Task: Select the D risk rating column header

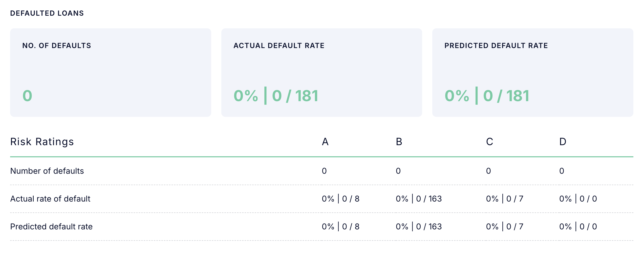Action: 563,142
